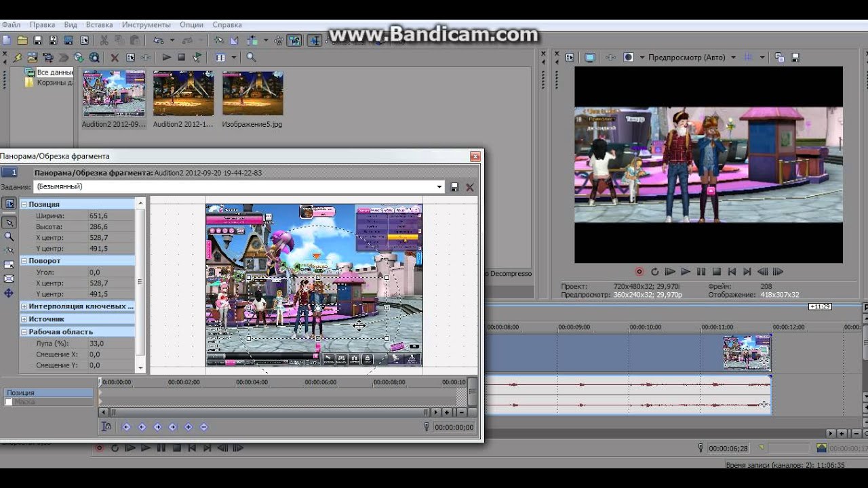Toggle Ignore Event Grouping icon
Screen dimensions: 868x488
[x=294, y=40]
